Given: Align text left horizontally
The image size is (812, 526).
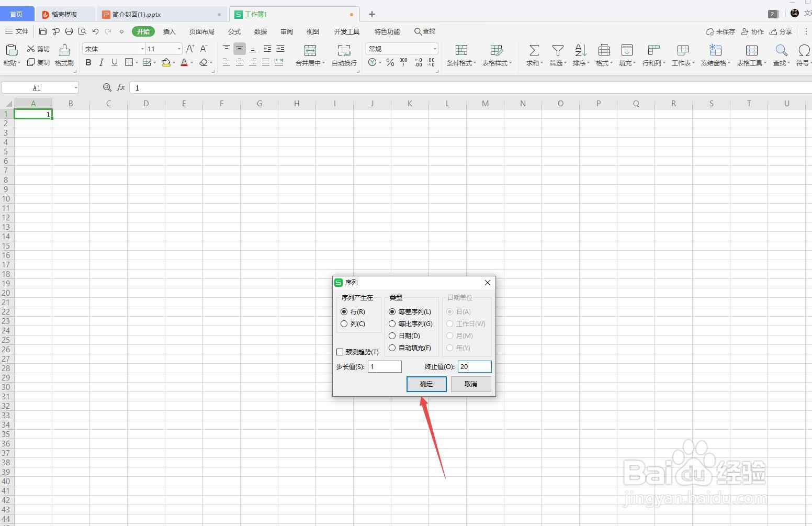Looking at the screenshot, I should (227, 62).
